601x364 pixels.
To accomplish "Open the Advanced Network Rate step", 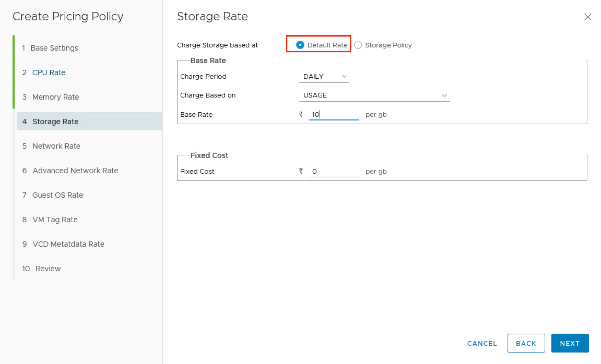I will (75, 170).
